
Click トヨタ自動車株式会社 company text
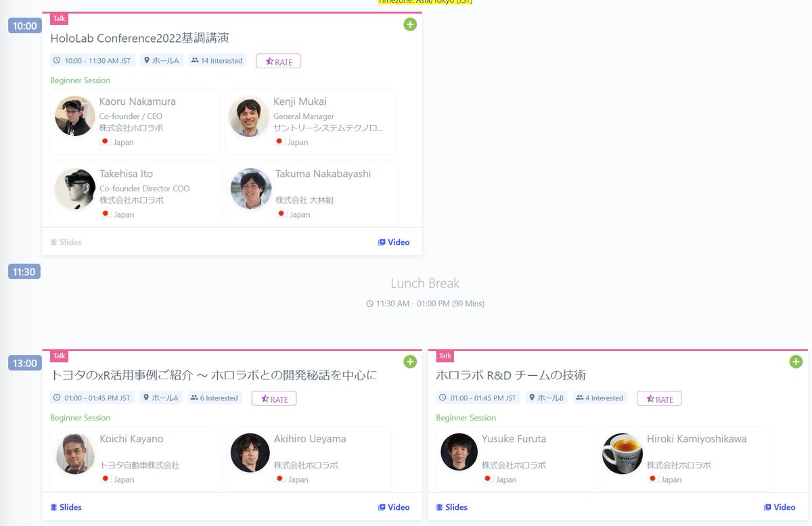click(139, 465)
